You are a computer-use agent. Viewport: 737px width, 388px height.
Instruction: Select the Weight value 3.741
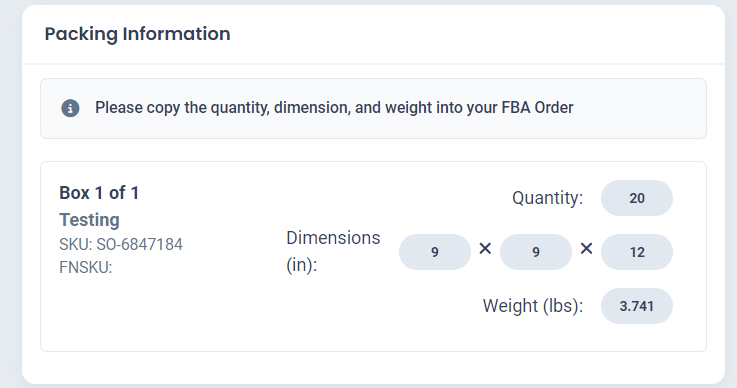coord(636,306)
